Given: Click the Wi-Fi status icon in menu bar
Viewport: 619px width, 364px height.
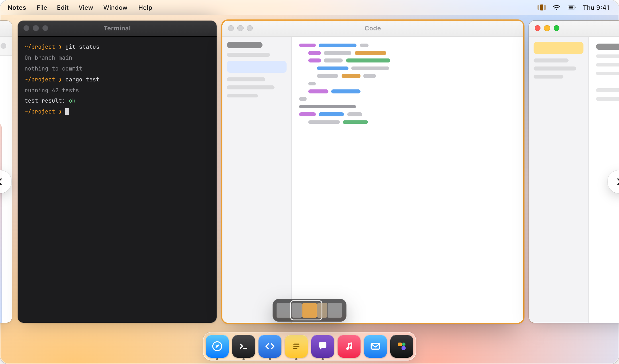Looking at the screenshot, I should (x=556, y=7).
